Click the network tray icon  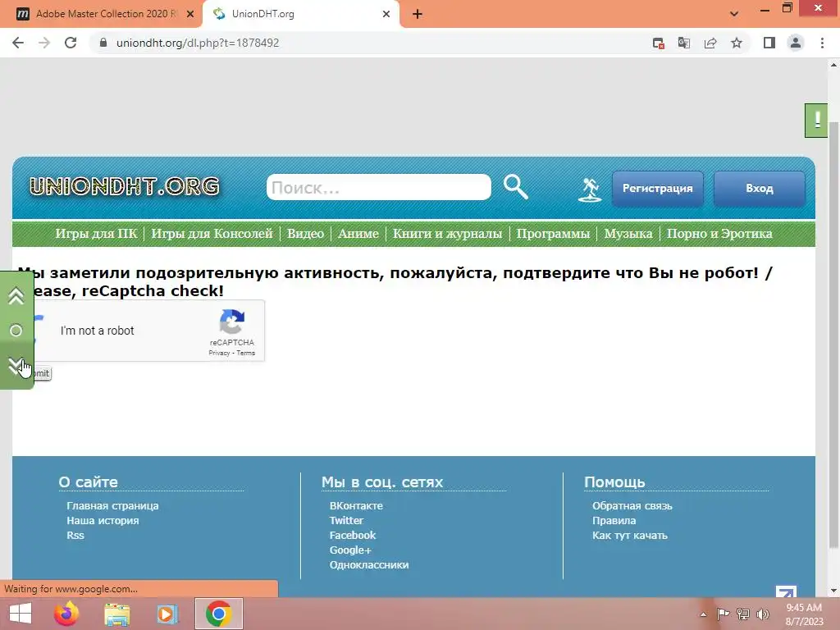743,614
